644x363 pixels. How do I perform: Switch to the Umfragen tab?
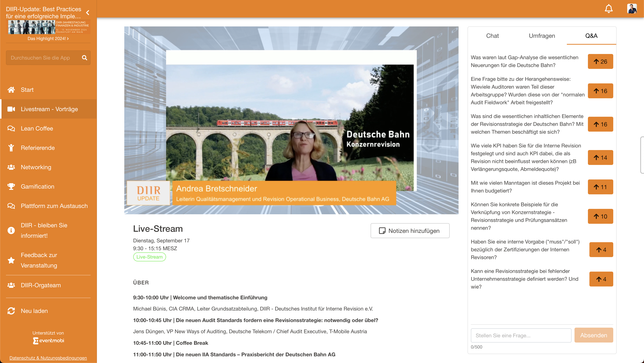tap(542, 36)
